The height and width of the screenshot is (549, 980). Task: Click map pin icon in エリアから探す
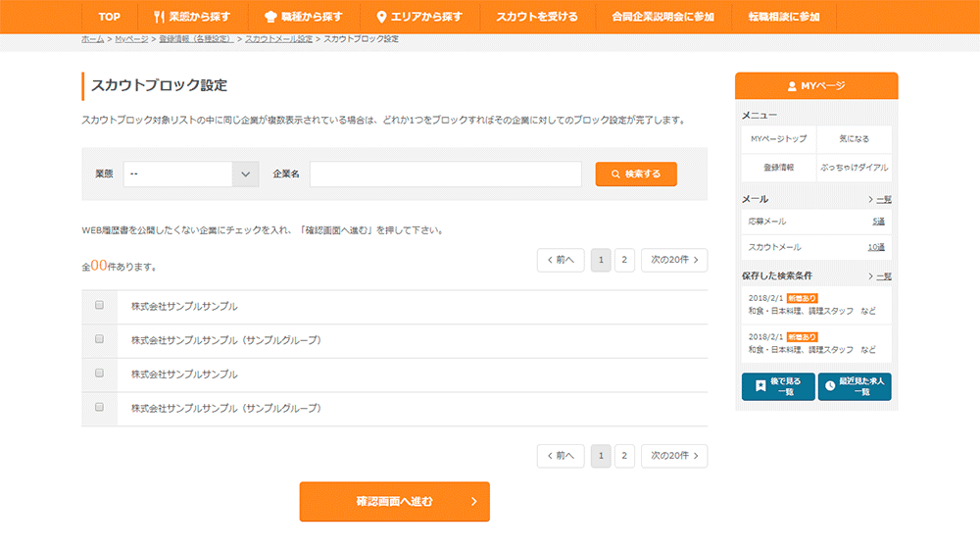381,17
